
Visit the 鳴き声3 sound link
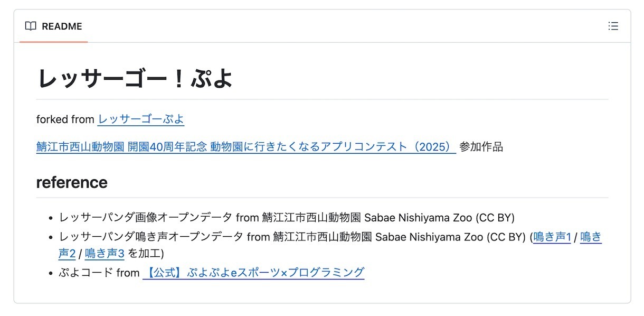[x=105, y=254]
